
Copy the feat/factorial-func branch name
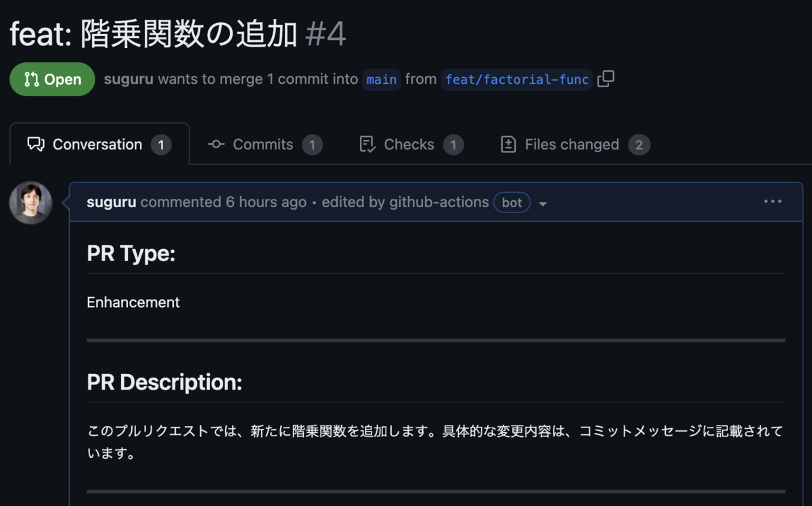[606, 79]
